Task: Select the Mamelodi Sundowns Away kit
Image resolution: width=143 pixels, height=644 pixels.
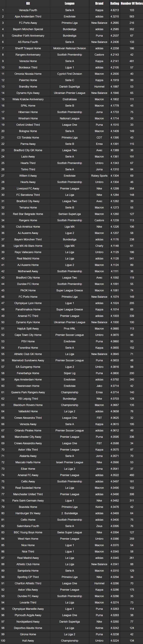Action: click(x=28, y=360)
